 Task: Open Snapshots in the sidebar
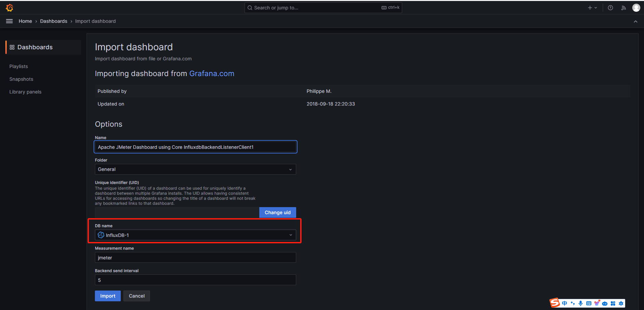[21, 79]
